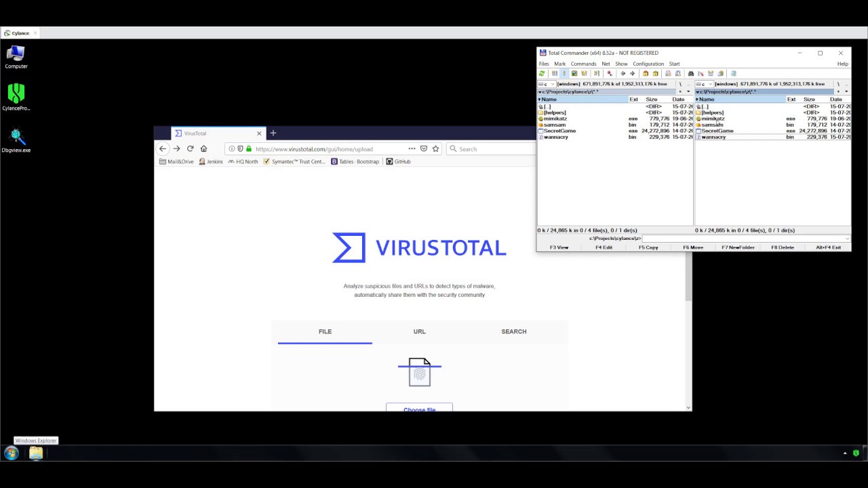This screenshot has width=868, height=488.
Task: Click the Cylance tray icon in taskbar
Action: (856, 453)
